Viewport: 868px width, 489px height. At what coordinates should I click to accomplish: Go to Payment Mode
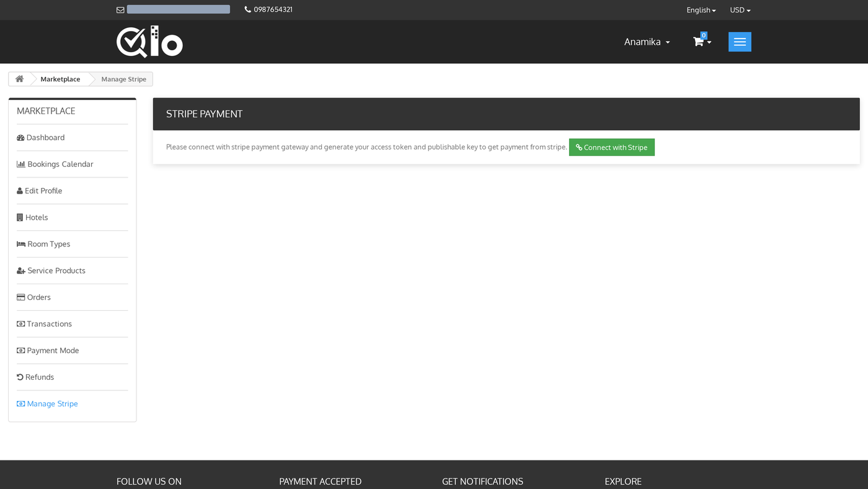(x=48, y=351)
